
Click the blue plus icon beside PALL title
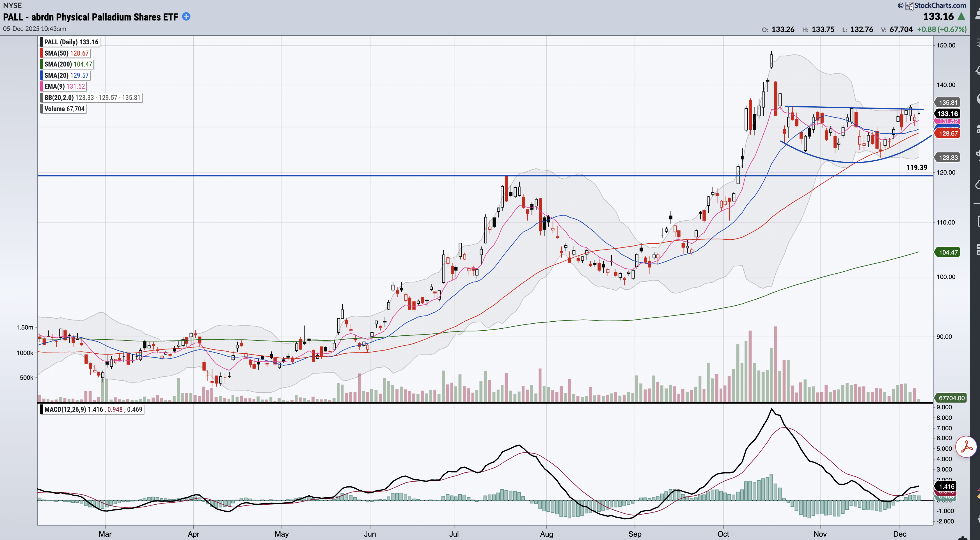coord(186,16)
